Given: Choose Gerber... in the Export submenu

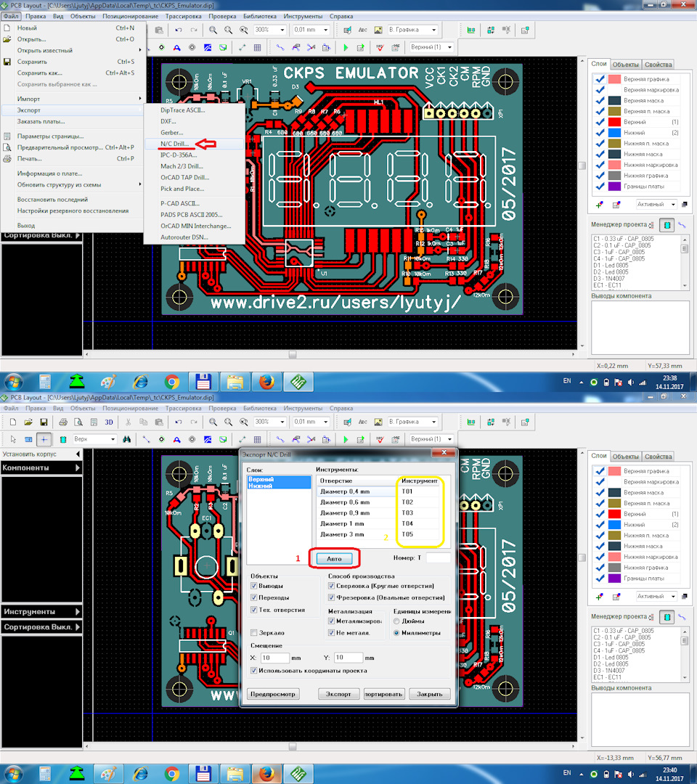Looking at the screenshot, I should coord(171,133).
